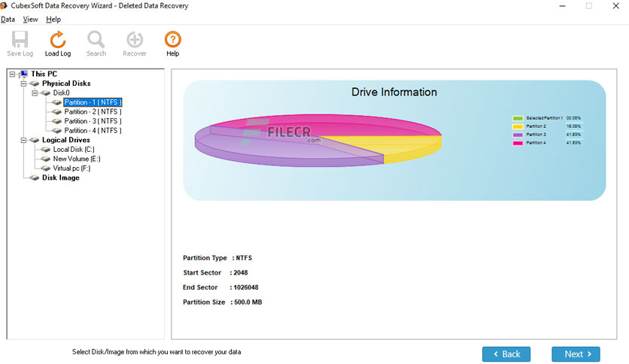
Task: Click the End Sector 1026048 value
Action: click(x=246, y=288)
